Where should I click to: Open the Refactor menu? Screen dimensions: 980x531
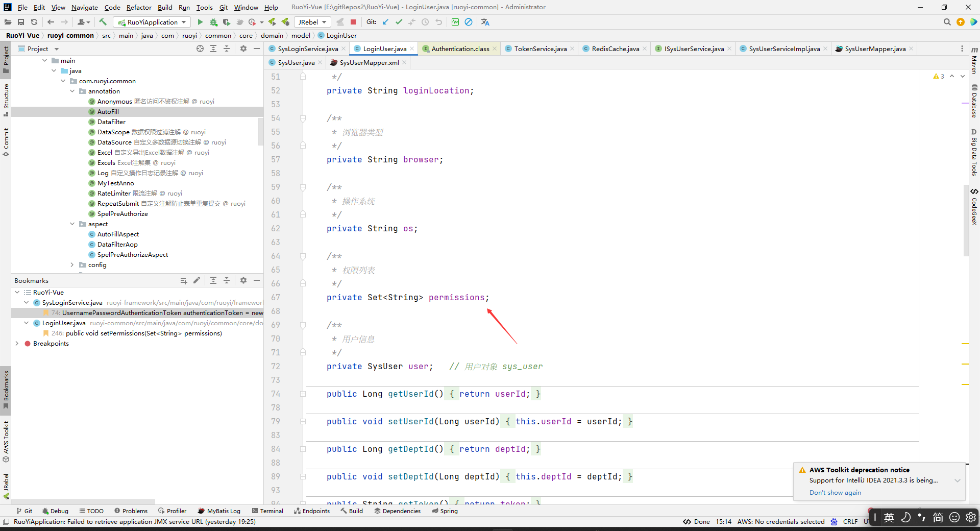pyautogui.click(x=139, y=7)
